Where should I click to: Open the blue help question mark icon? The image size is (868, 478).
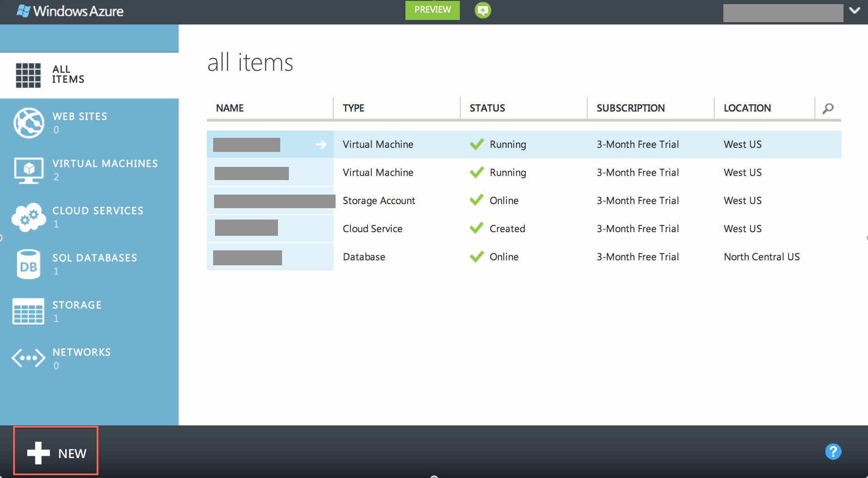(833, 451)
